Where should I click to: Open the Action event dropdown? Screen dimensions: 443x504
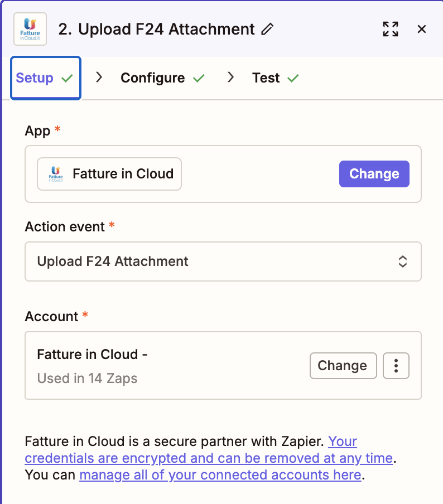pyautogui.click(x=223, y=261)
